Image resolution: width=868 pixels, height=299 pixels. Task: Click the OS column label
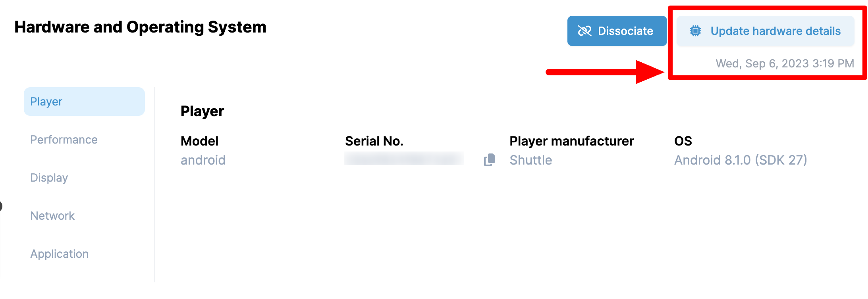click(683, 141)
